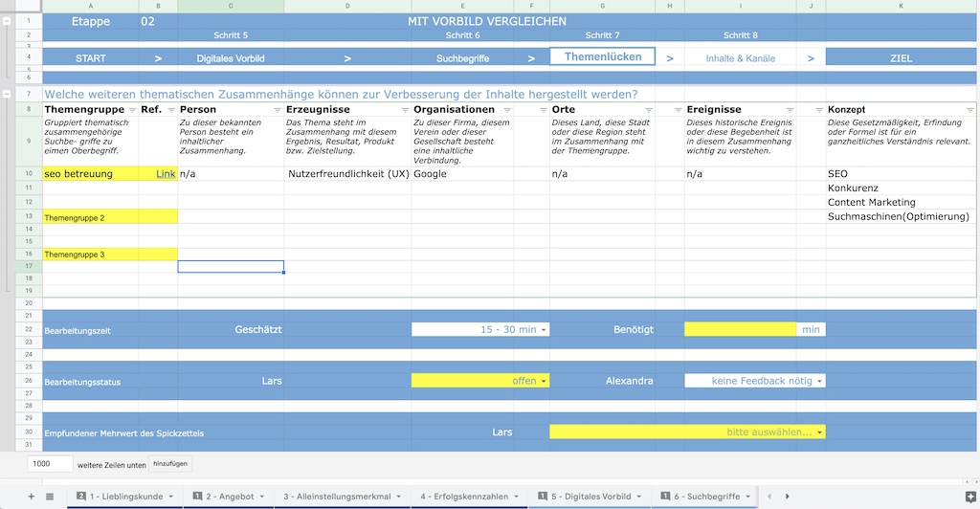The image size is (980, 509).
Task: Open comment badge on 1 - Lieblingskunde tab
Action: tap(81, 496)
